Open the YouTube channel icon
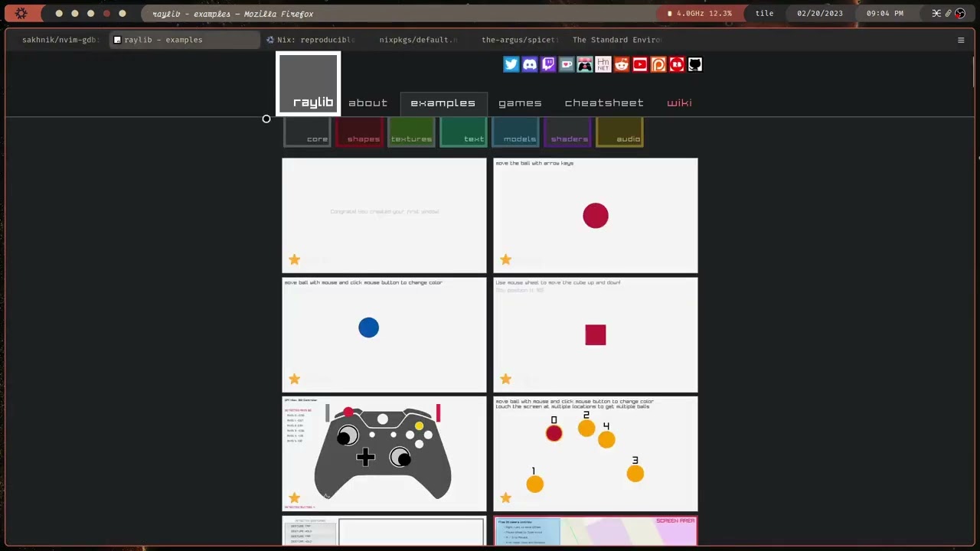The height and width of the screenshot is (551, 980). point(639,64)
